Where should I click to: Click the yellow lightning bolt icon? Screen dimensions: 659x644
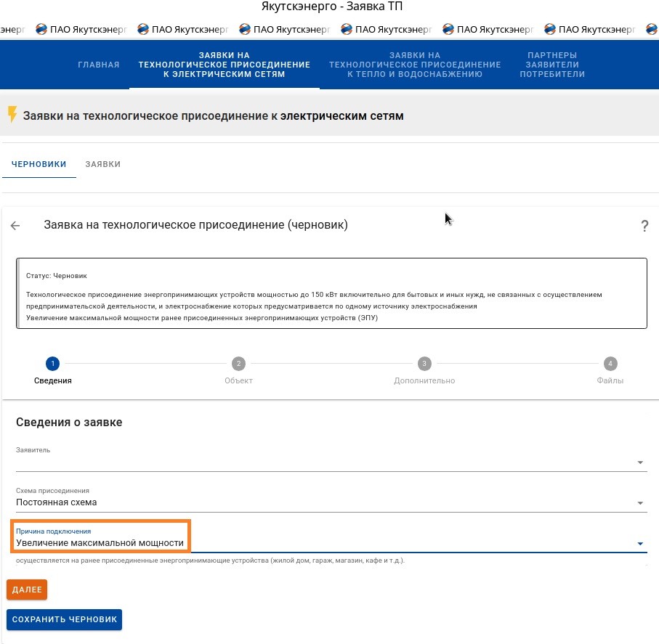12,115
